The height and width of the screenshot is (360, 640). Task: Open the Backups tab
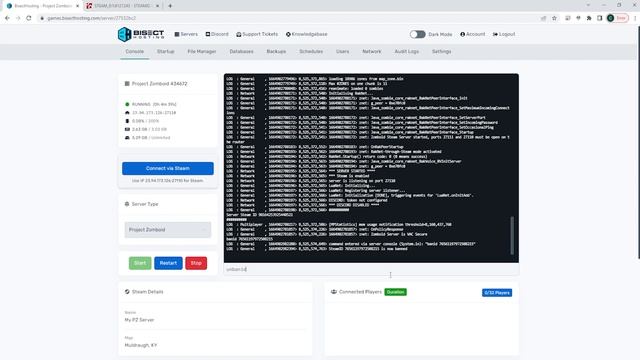[276, 51]
